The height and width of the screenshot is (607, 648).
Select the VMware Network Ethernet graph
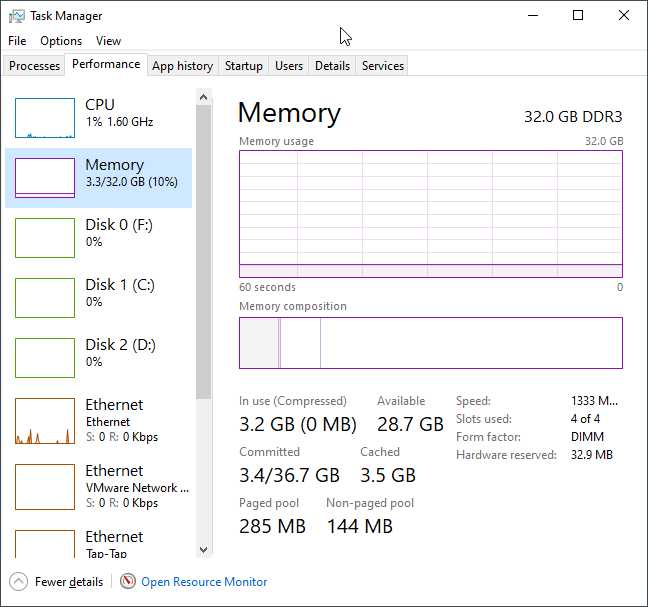[45, 487]
